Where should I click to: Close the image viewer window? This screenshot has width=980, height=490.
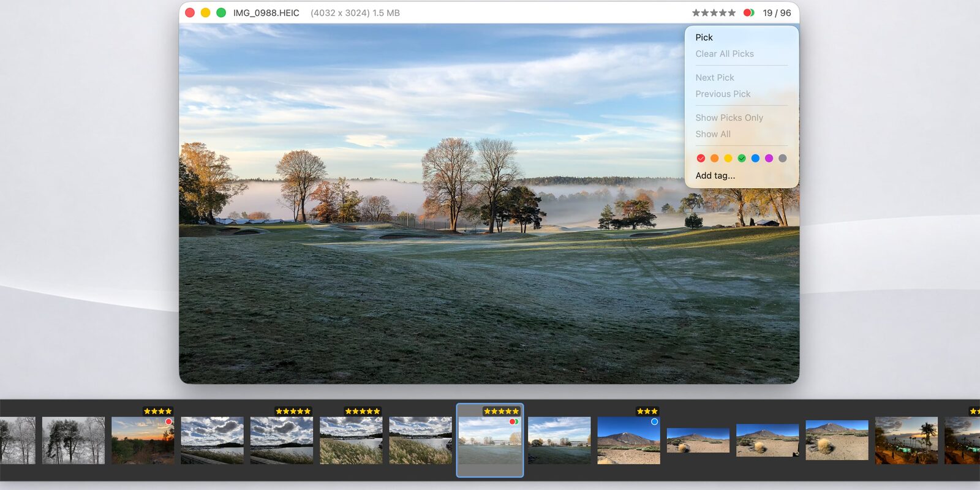[190, 13]
